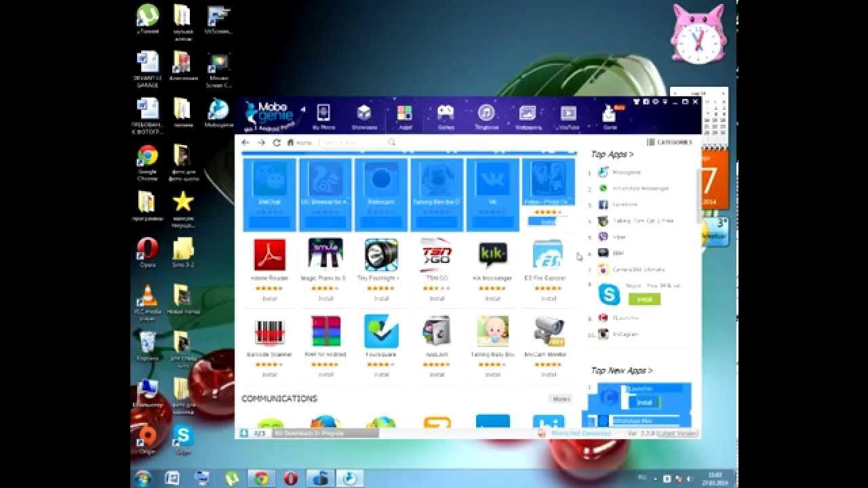868x488 pixels.
Task: Install Kik Messenger
Action: [x=492, y=298]
